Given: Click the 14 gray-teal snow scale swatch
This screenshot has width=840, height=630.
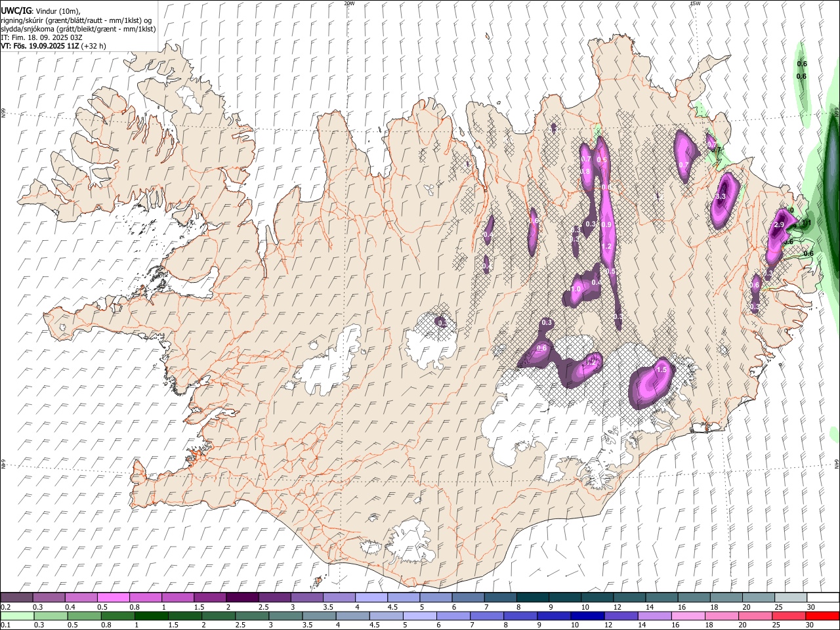Looking at the screenshot, I should coord(661,598).
